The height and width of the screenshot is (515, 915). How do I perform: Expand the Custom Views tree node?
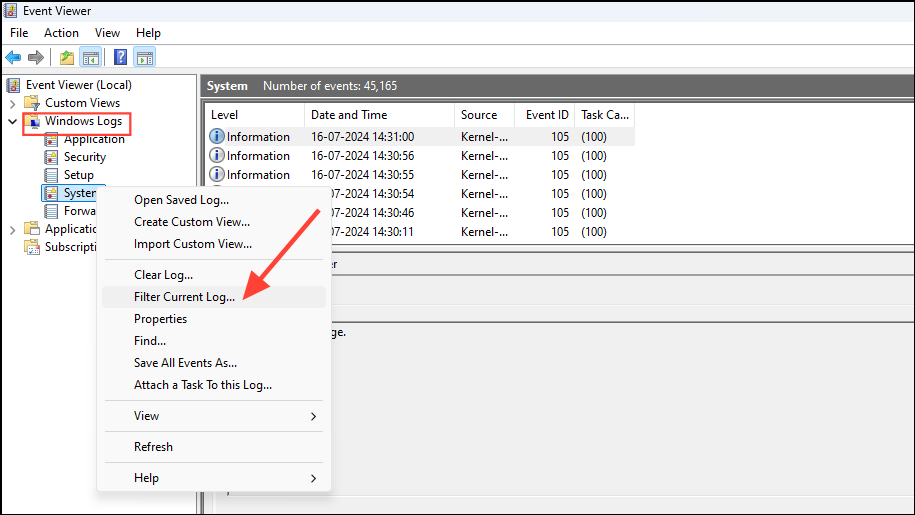point(12,104)
